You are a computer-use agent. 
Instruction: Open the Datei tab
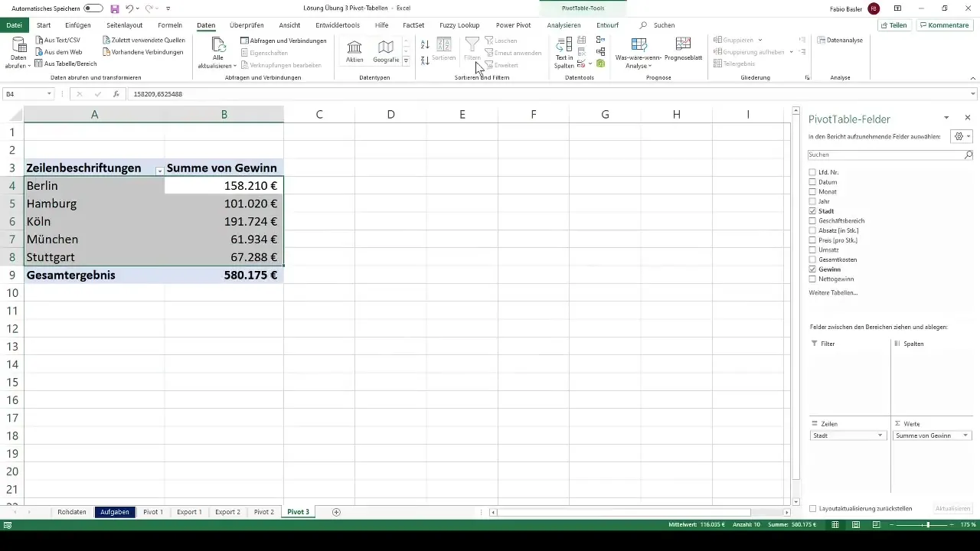tap(14, 25)
